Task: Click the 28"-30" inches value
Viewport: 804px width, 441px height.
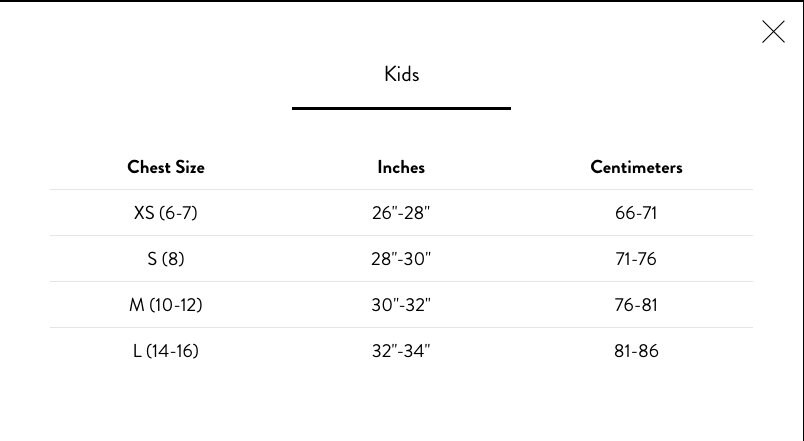Action: pyautogui.click(x=401, y=258)
